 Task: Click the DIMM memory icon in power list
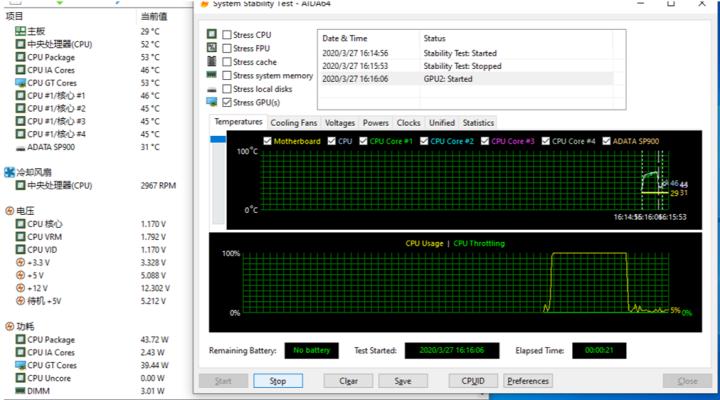pos(20,391)
